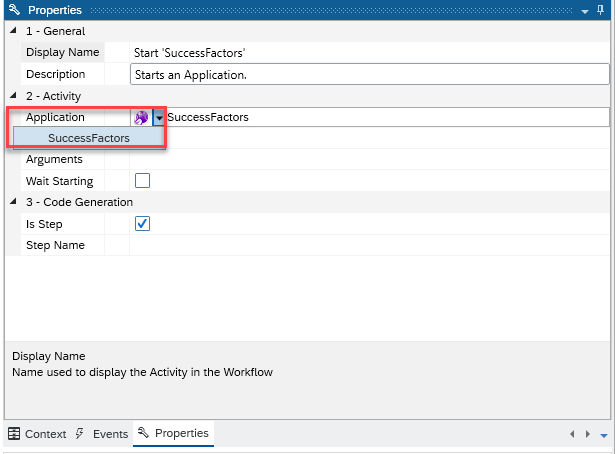Select the Application property label

point(55,117)
